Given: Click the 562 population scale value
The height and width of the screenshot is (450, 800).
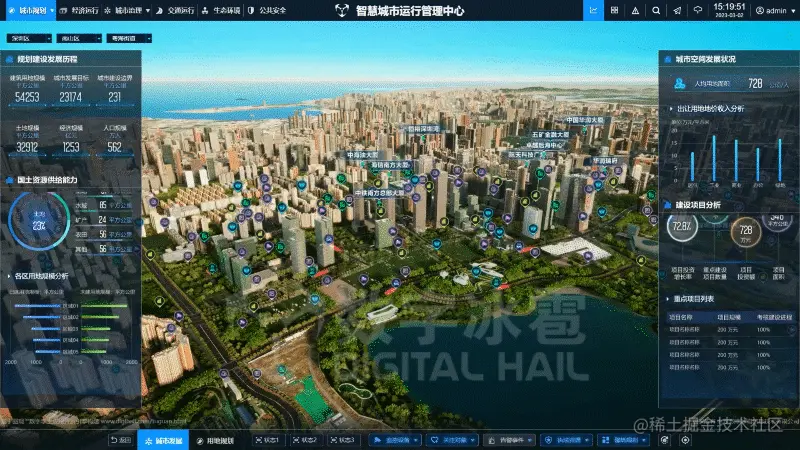Looking at the screenshot, I should (x=114, y=147).
